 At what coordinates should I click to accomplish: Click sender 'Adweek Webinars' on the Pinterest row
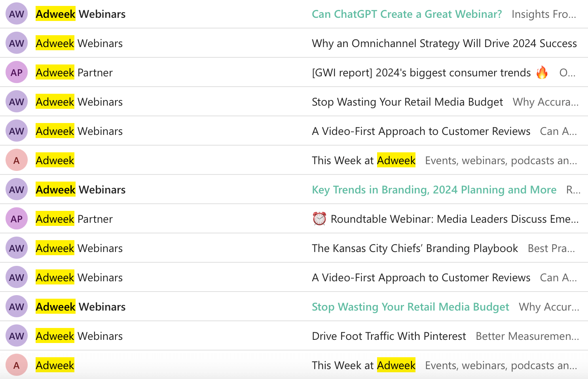79,336
